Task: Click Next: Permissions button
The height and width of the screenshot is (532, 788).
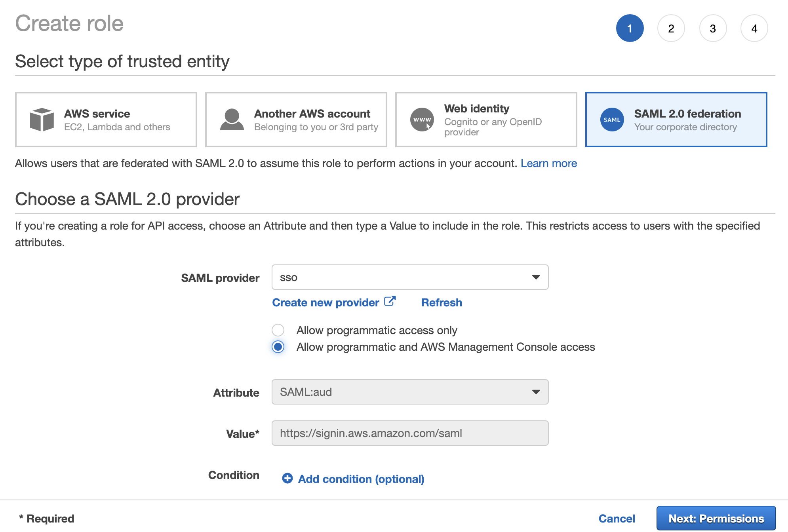Action: 716,518
